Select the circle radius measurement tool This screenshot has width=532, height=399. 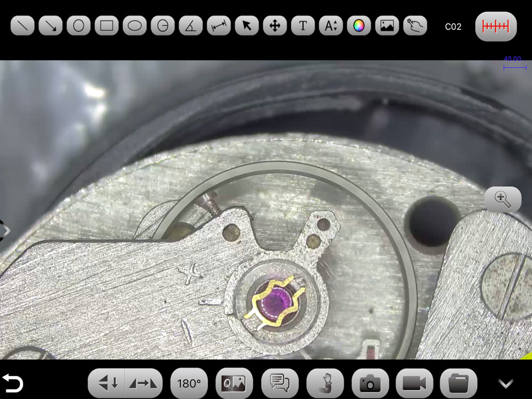point(163,26)
